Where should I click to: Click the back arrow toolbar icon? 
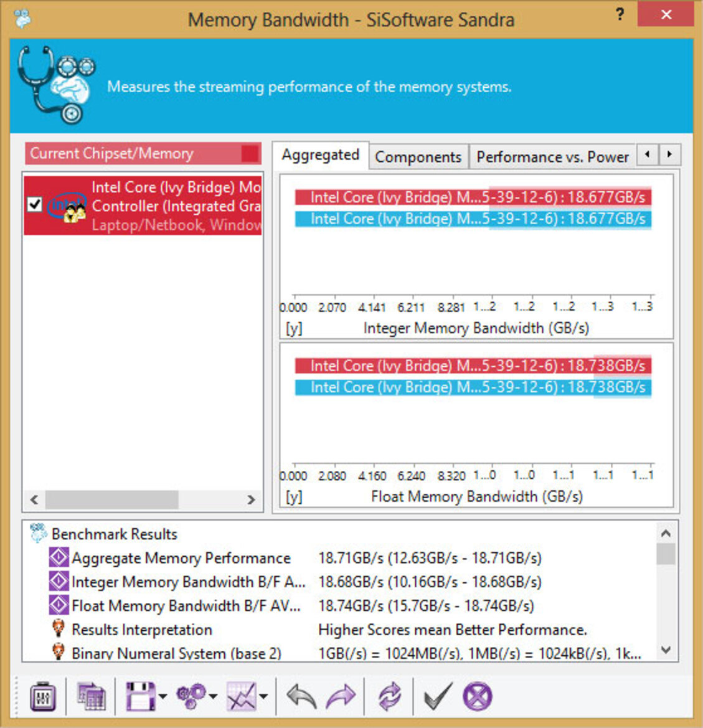click(x=302, y=696)
